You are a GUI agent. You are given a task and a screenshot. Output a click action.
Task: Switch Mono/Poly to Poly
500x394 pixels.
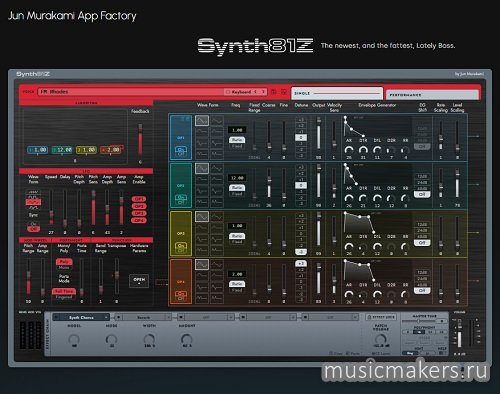point(64,262)
